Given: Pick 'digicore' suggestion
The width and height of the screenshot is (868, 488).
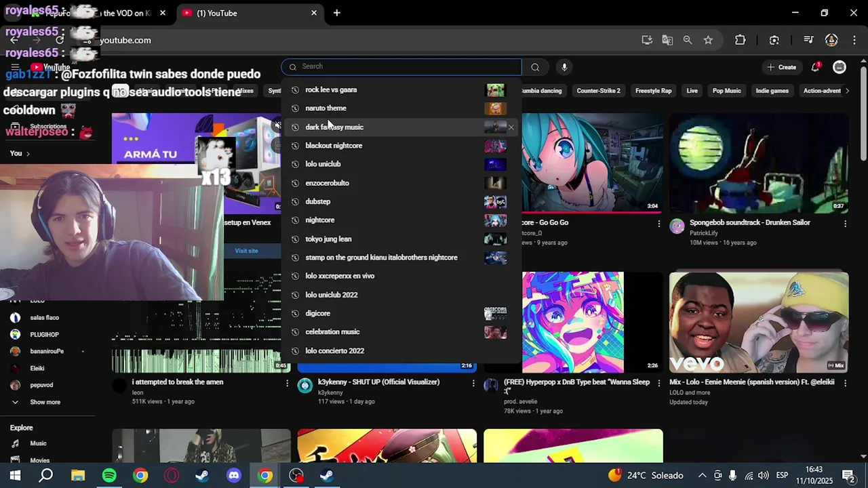Looking at the screenshot, I should pyautogui.click(x=401, y=313).
